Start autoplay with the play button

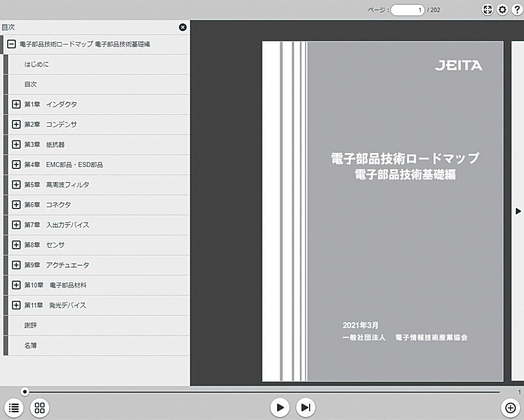point(280,407)
